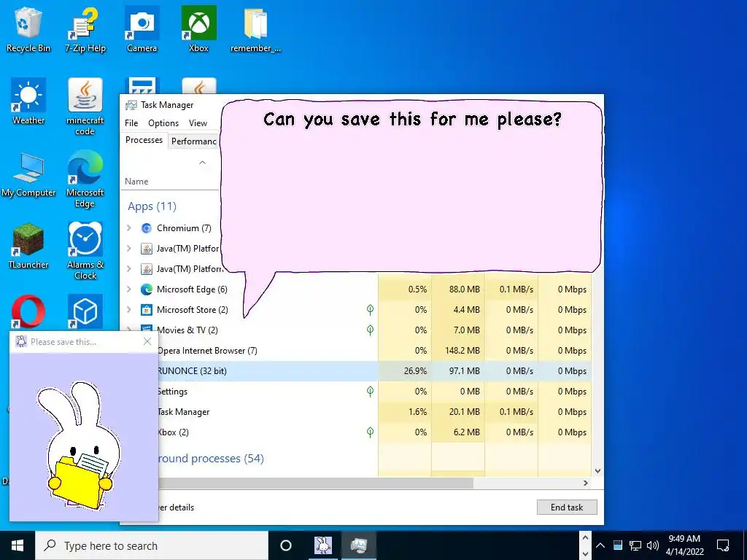Open the remember_ folder on desktop
The image size is (747, 560).
255,29
